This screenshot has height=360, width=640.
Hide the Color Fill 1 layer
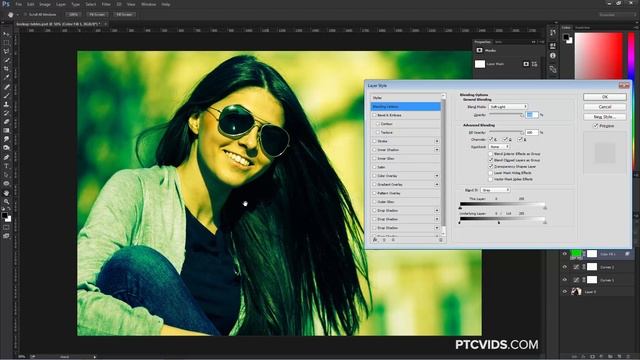point(565,254)
